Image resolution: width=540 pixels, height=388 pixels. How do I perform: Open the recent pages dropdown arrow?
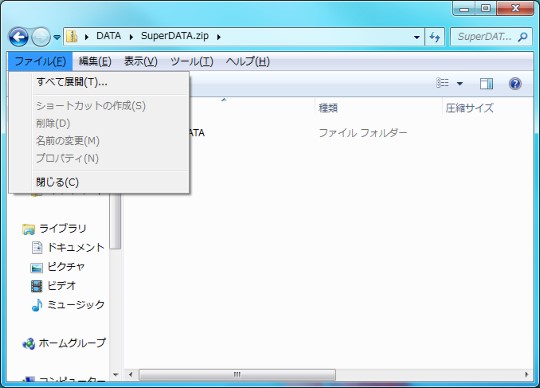(x=57, y=37)
